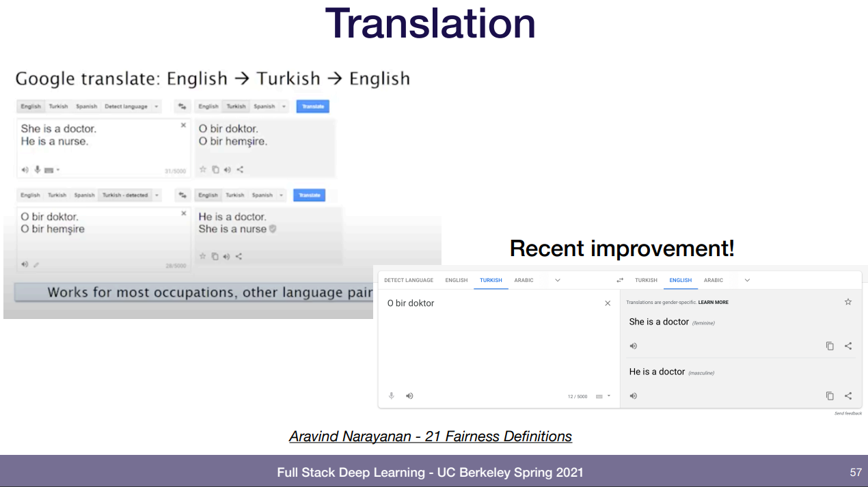Select DETECT LANGUAGE tab in new translate UI
868x487 pixels.
point(409,280)
